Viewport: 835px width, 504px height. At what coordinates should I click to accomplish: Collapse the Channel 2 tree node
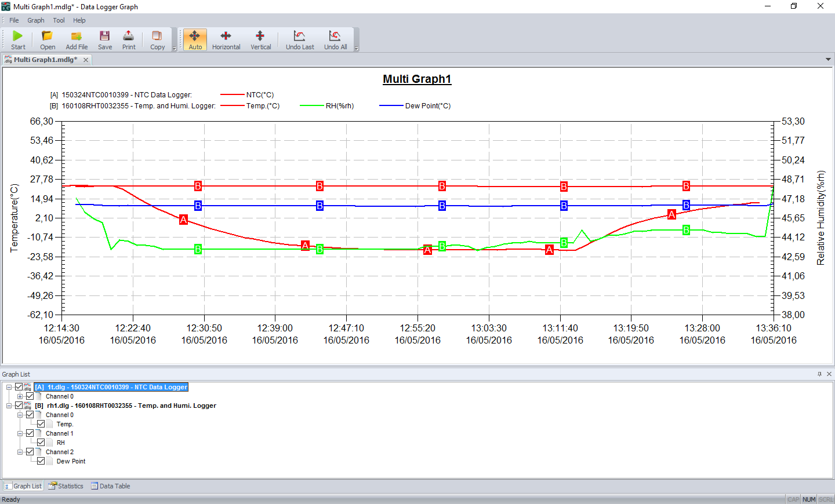point(20,452)
